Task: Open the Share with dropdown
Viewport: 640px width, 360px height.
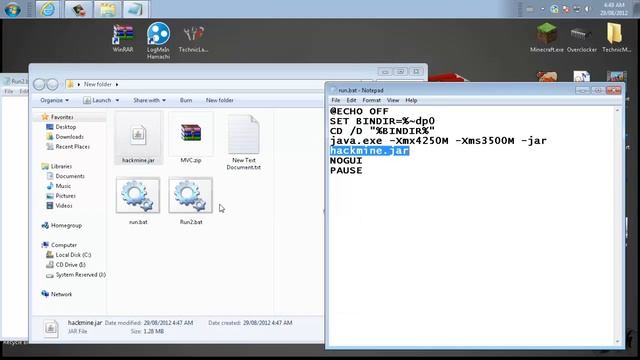Action: click(149, 100)
